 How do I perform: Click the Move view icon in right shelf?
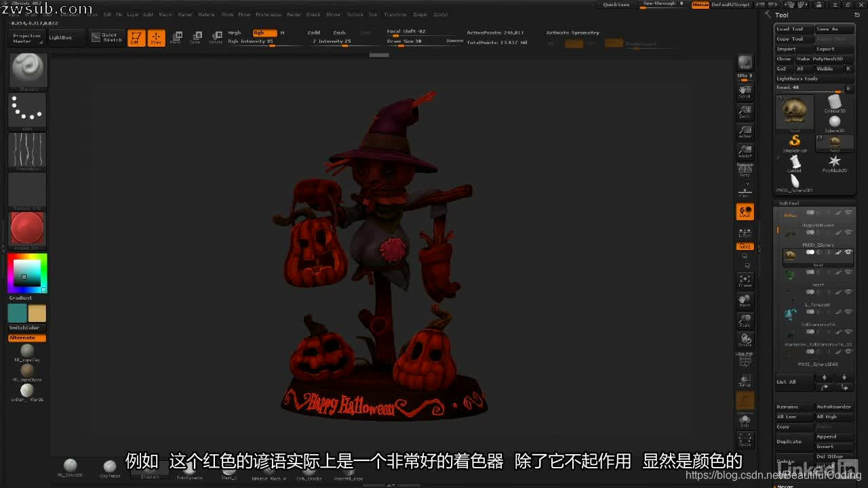[x=745, y=300]
